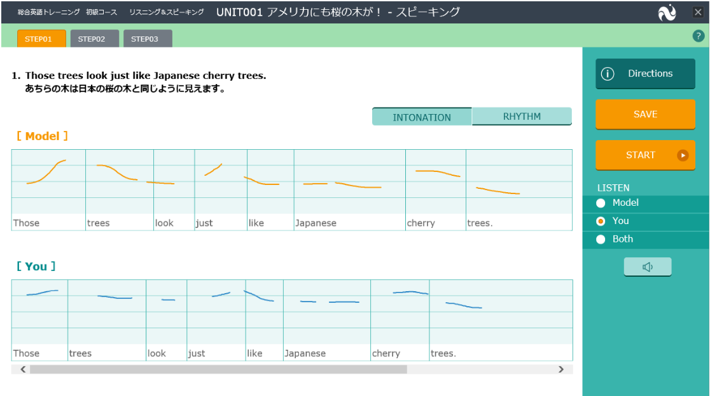This screenshot has width=710, height=396.
Task: Switch to the INTONATION view
Action: 422,117
